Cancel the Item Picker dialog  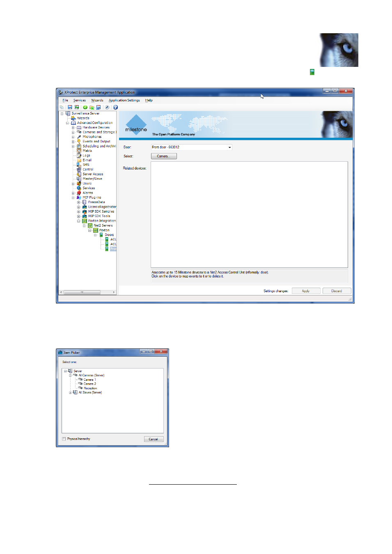[154, 440]
